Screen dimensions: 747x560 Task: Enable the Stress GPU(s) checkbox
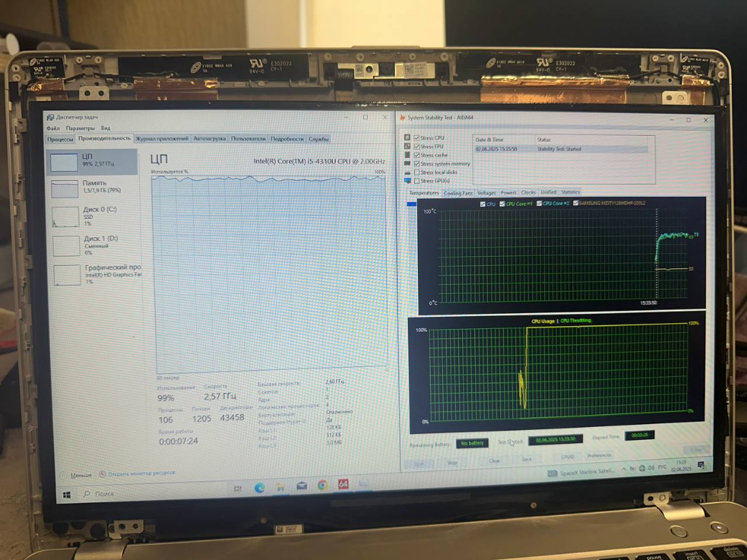click(417, 181)
